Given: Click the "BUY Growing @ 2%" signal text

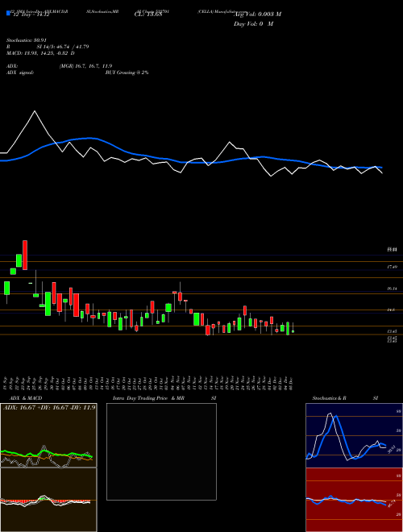Looking at the screenshot, I should pos(127,73).
